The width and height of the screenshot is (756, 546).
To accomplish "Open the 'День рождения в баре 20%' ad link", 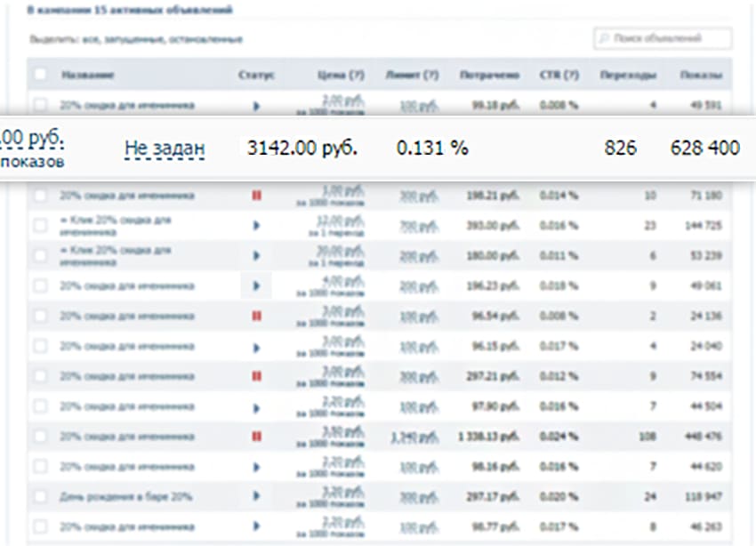I will coord(125,496).
